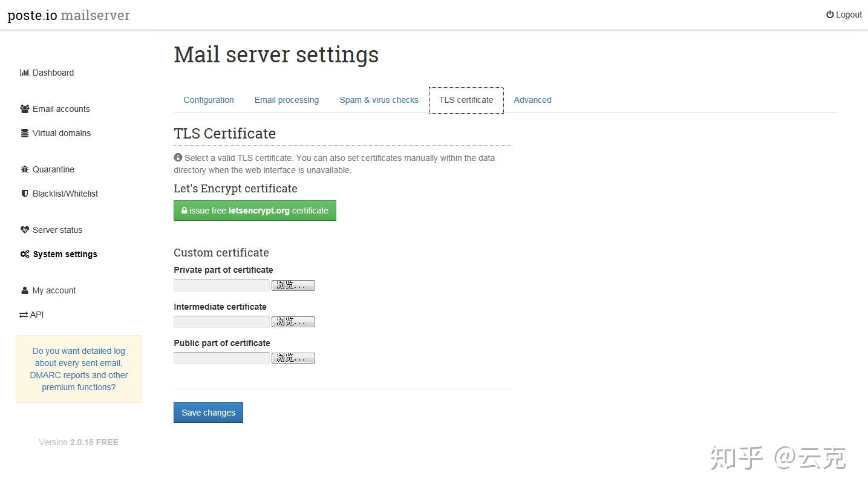The width and height of the screenshot is (868, 493).
Task: Open the premium functions promo link
Action: pyautogui.click(x=79, y=369)
